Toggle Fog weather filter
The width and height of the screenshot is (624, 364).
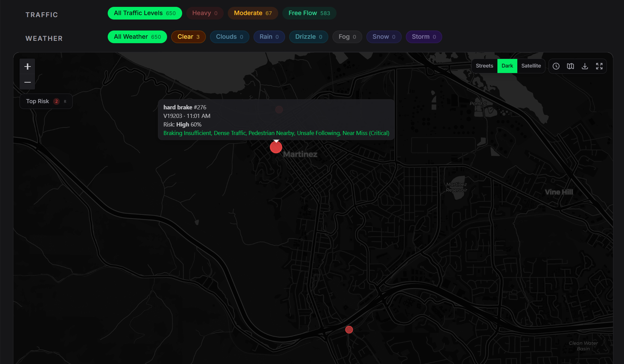347,37
